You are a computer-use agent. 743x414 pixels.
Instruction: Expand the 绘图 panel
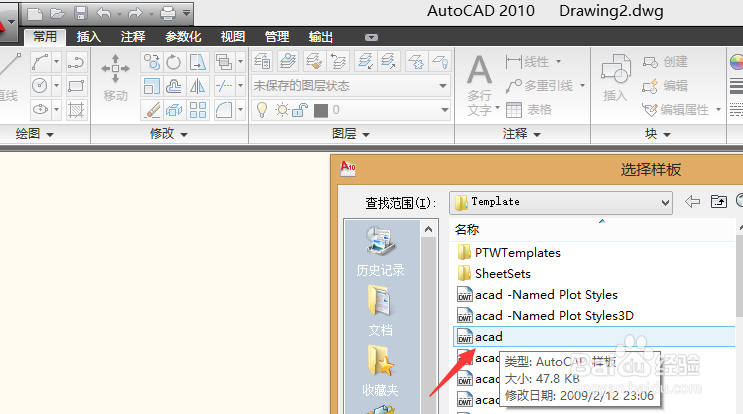35,134
